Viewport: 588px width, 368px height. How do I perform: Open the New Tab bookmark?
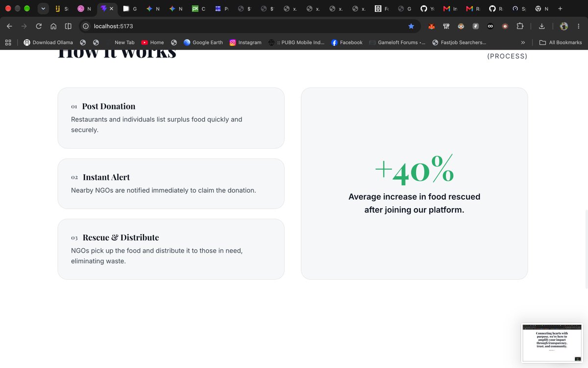[x=124, y=43]
